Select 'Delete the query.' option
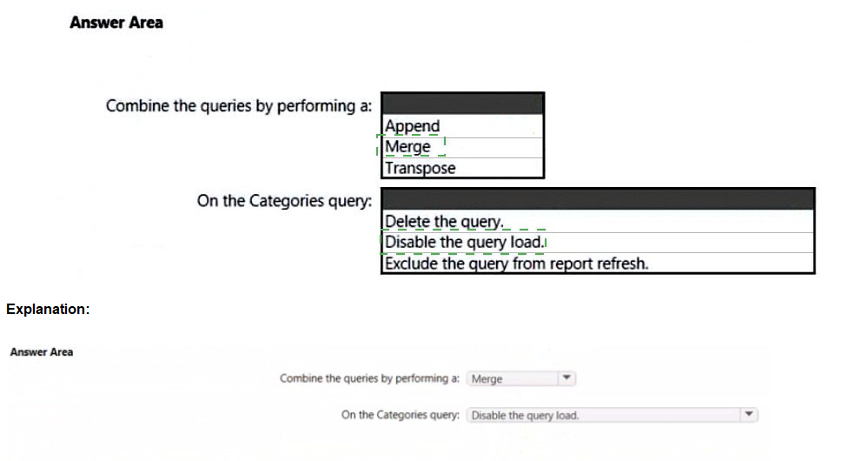The image size is (868, 461). 445,222
